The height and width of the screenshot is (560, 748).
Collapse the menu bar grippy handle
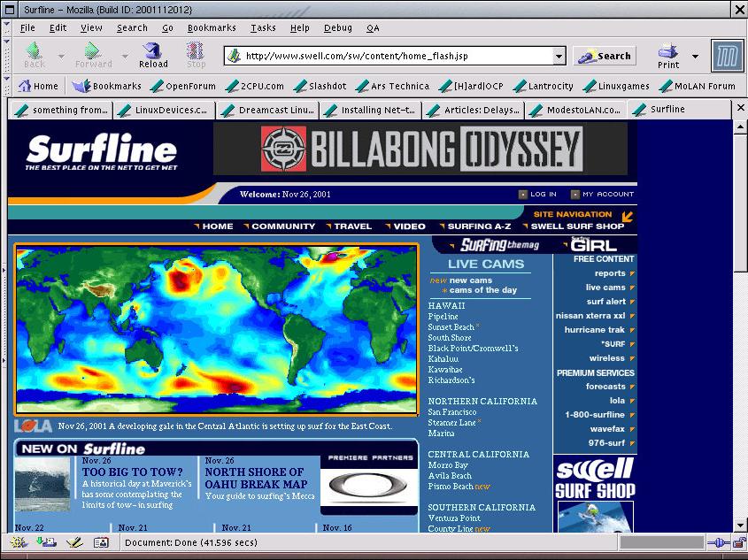point(6,27)
